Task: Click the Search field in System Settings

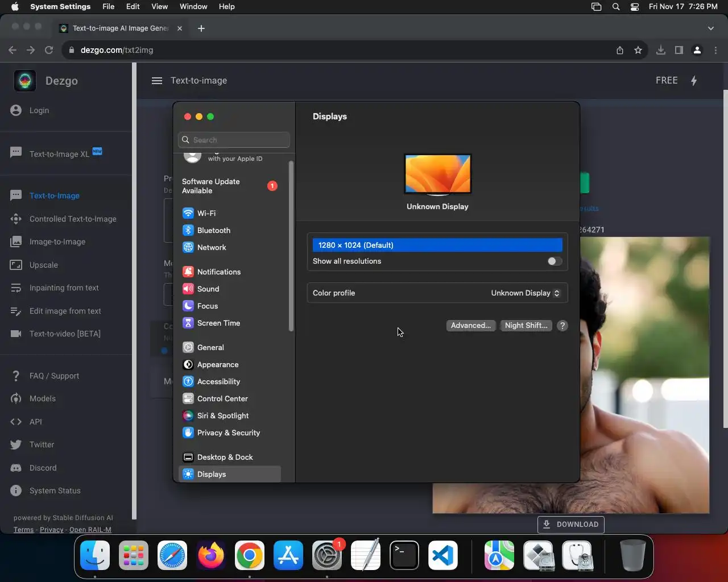Action: tap(234, 140)
